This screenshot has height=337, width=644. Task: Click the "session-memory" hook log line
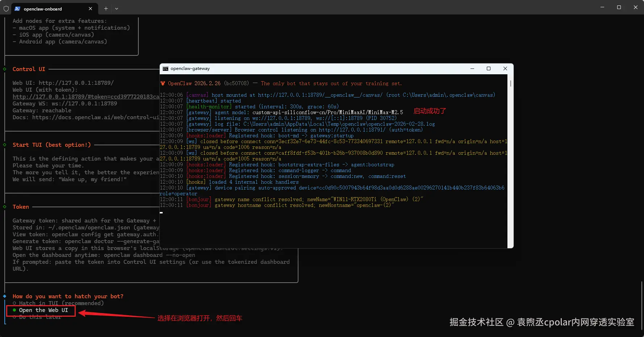pyautogui.click(x=283, y=176)
